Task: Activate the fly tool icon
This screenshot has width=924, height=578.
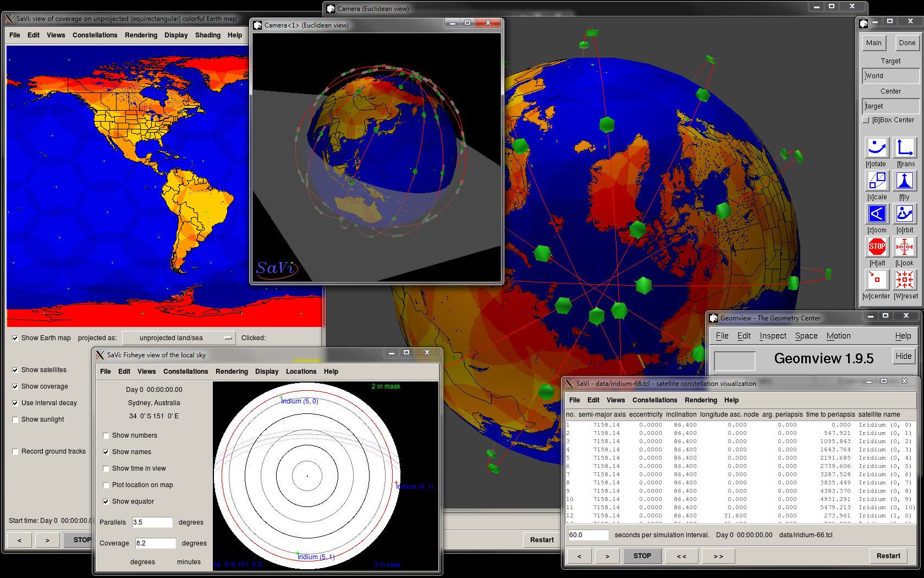Action: tap(905, 181)
